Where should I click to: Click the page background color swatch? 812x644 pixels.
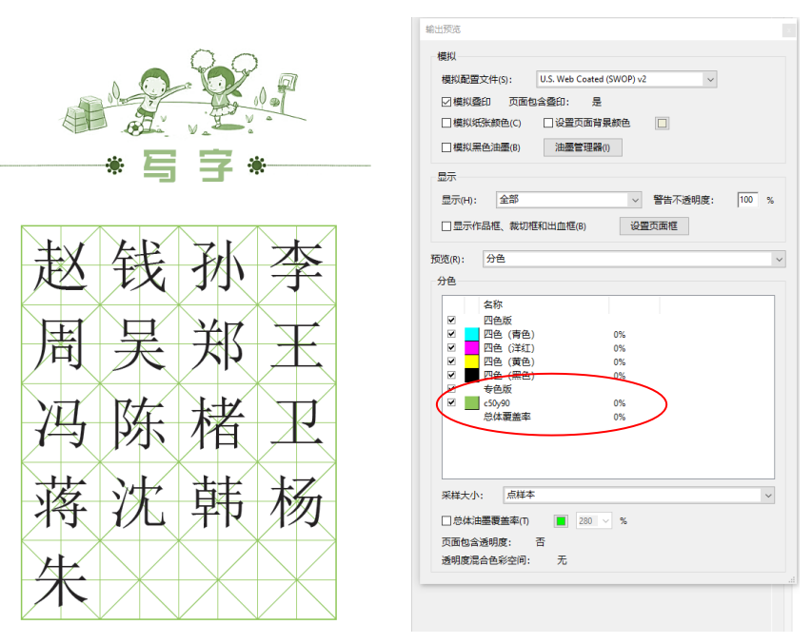click(x=663, y=123)
